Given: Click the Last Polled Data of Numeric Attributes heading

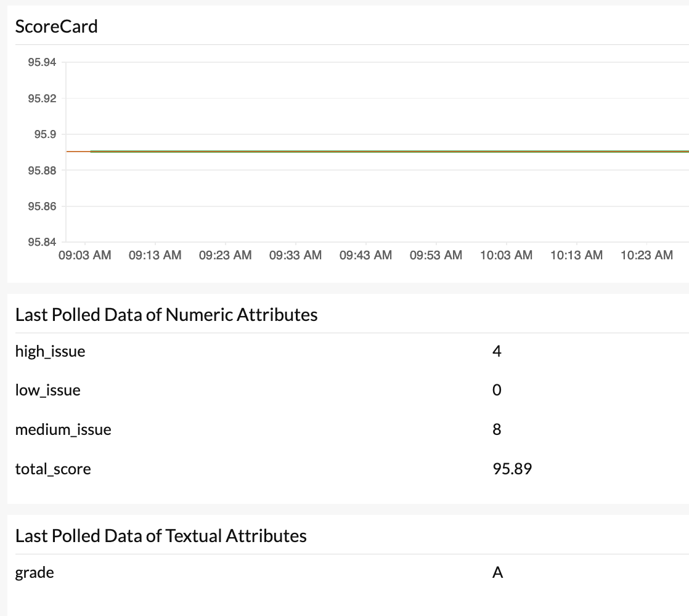Looking at the screenshot, I should pos(166,315).
